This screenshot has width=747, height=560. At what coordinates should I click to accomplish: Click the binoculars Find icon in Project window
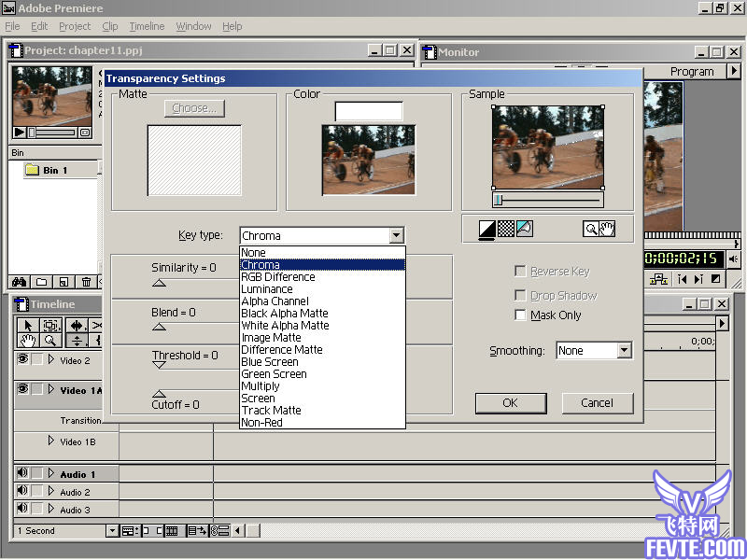click(x=19, y=282)
